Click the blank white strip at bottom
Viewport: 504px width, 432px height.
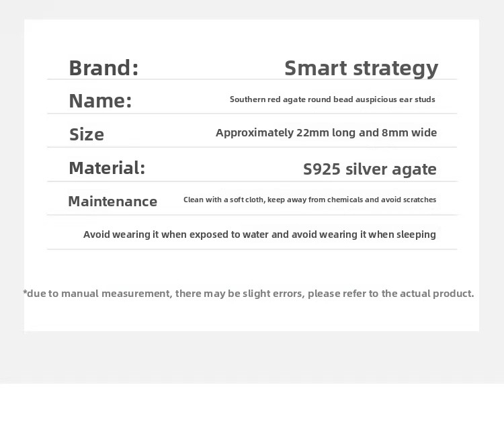[x=252, y=408]
